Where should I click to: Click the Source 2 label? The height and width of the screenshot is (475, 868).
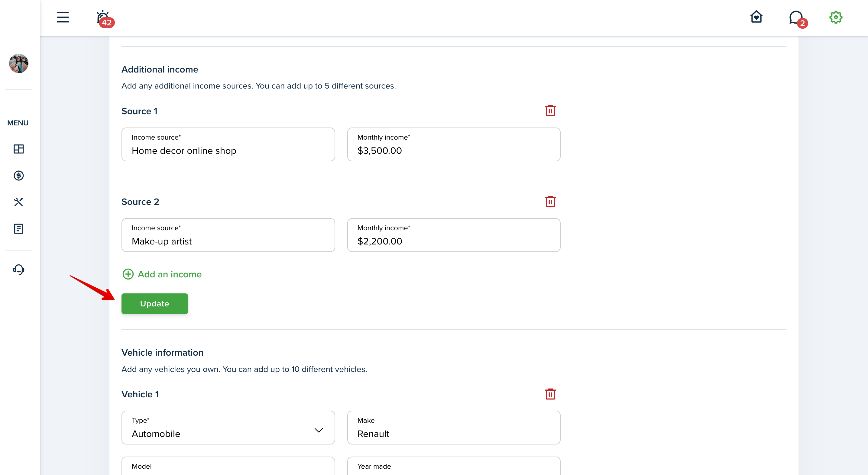140,202
